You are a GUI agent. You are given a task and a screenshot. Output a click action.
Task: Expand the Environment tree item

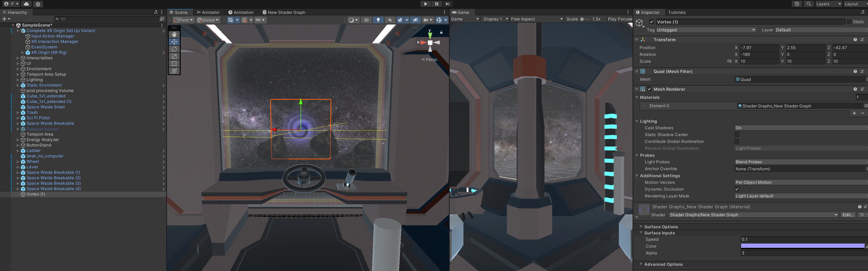(18, 69)
